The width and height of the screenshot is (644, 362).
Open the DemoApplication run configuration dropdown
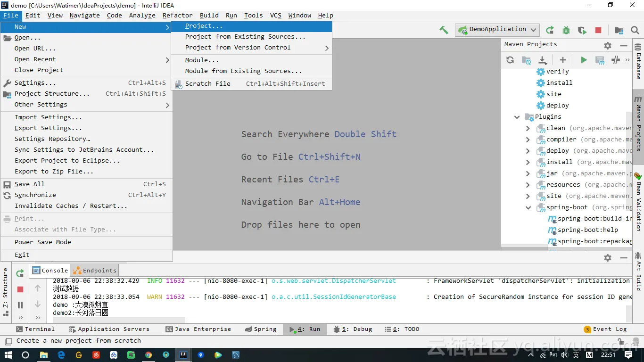click(x=497, y=30)
